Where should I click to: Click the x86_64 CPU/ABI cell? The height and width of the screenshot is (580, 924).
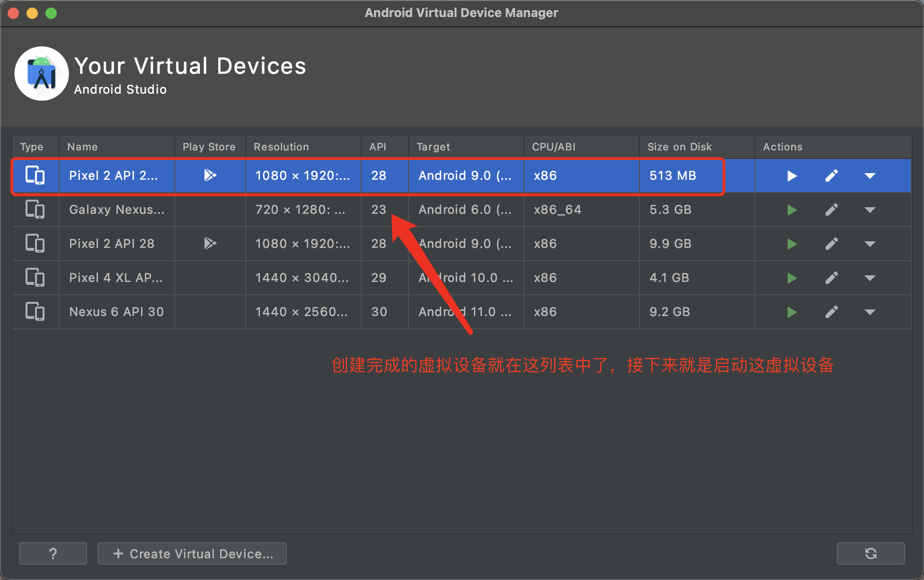[x=582, y=210]
